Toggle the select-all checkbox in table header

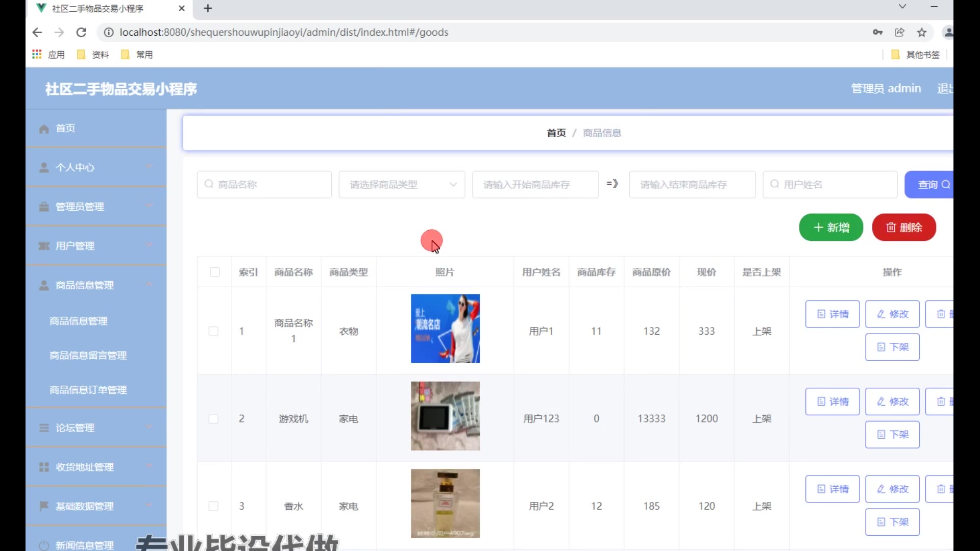215,272
